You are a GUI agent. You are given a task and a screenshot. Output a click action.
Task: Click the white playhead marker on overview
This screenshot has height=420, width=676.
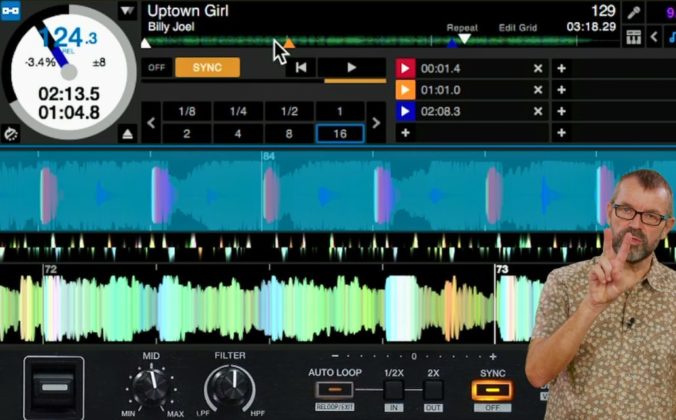464,39
